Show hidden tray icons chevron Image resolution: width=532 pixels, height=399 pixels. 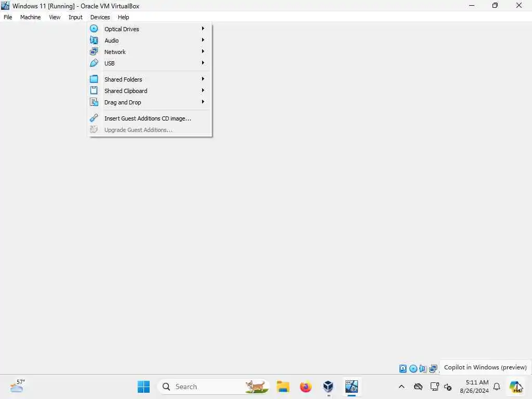(x=402, y=387)
